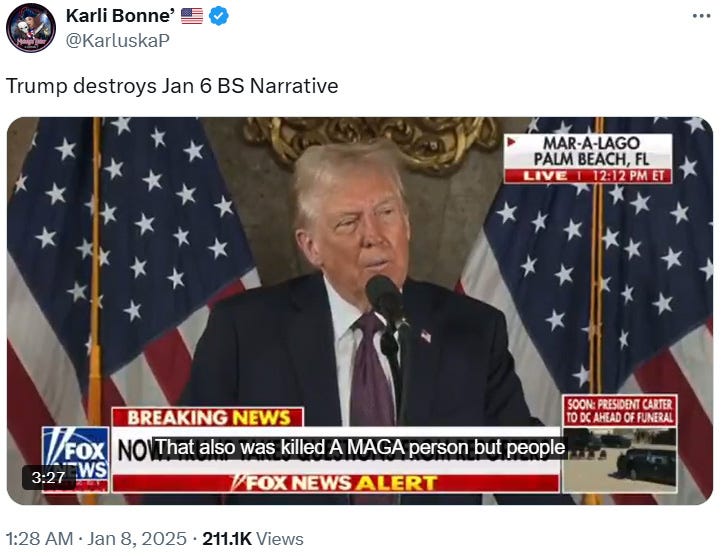Play the embedded Fox News video
The height and width of the screenshot is (556, 723).
(360, 310)
